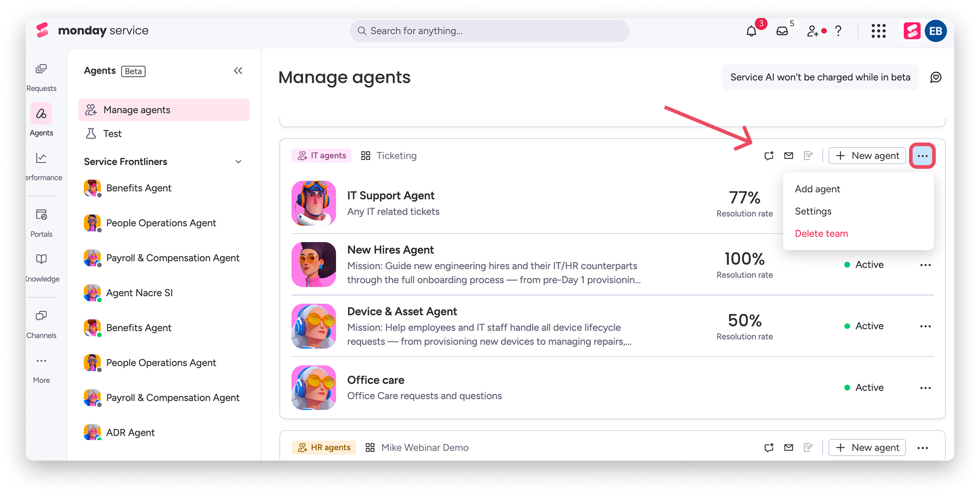Click the Active status for Office care

tap(864, 387)
